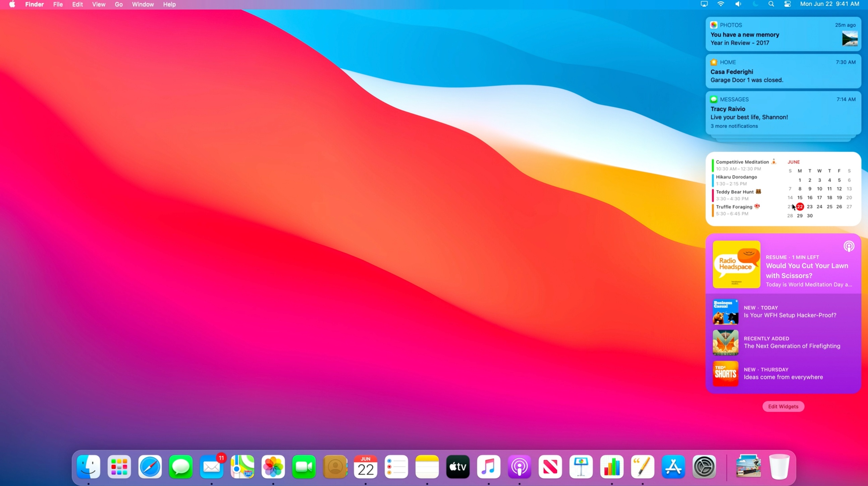Open the App Store from the Dock
Image resolution: width=868 pixels, height=486 pixels.
pos(673,467)
